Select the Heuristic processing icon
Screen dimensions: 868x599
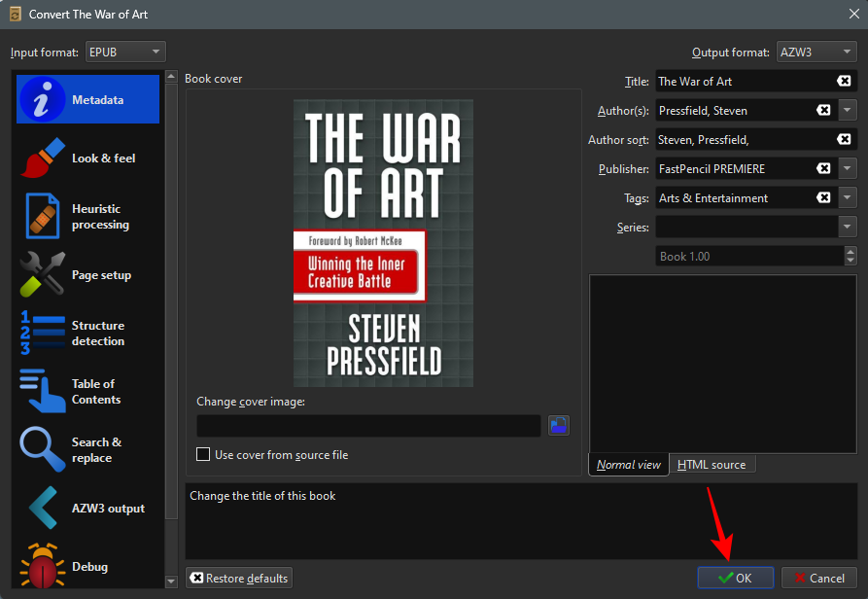[x=43, y=216]
